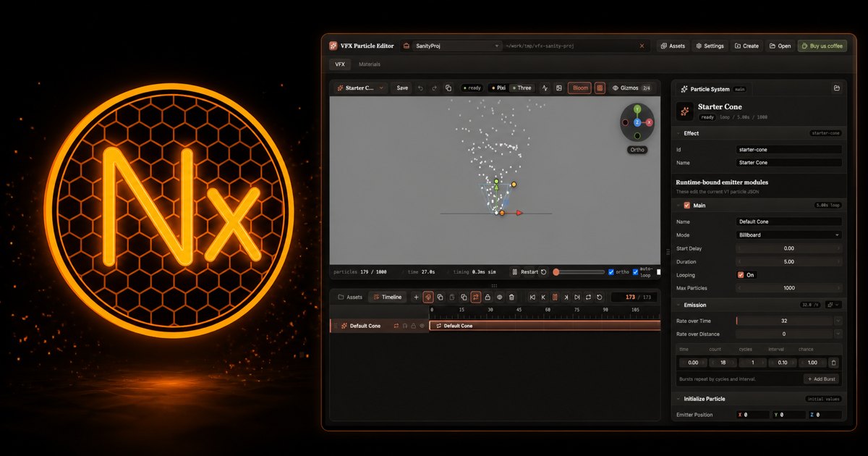Screen dimensions: 868x456
Task: Toggle the Looping On checkbox
Action: pyautogui.click(x=741, y=275)
